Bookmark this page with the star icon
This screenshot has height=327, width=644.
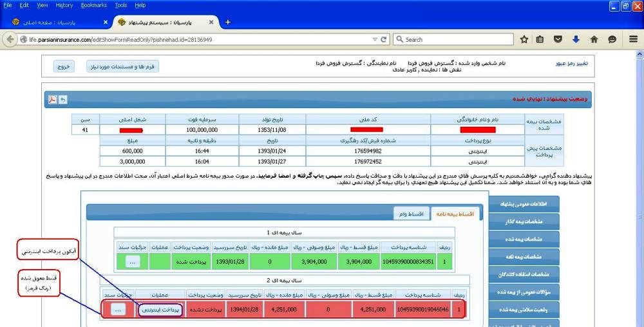(x=524, y=39)
